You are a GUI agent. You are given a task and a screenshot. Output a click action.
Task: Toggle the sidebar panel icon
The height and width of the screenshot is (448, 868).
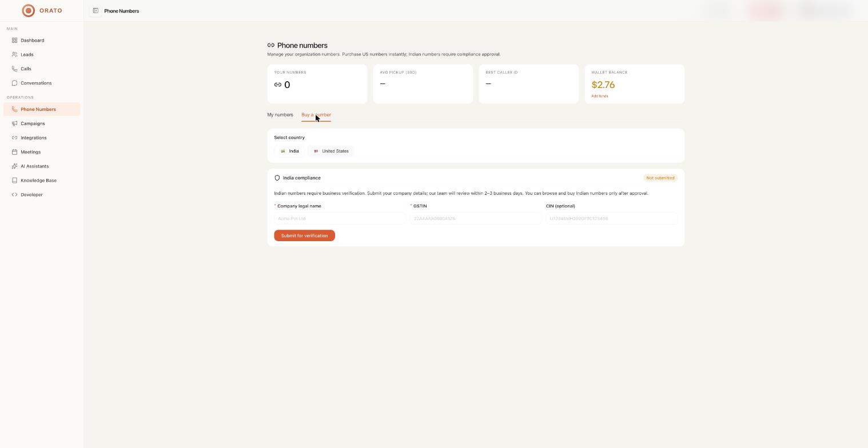tap(95, 11)
